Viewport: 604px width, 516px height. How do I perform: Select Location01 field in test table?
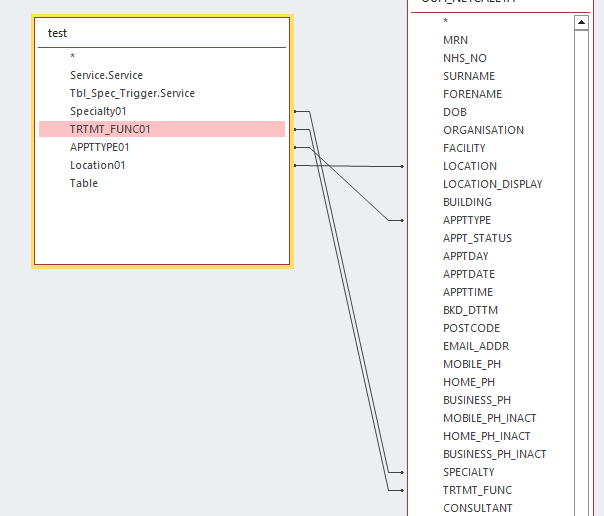[98, 165]
